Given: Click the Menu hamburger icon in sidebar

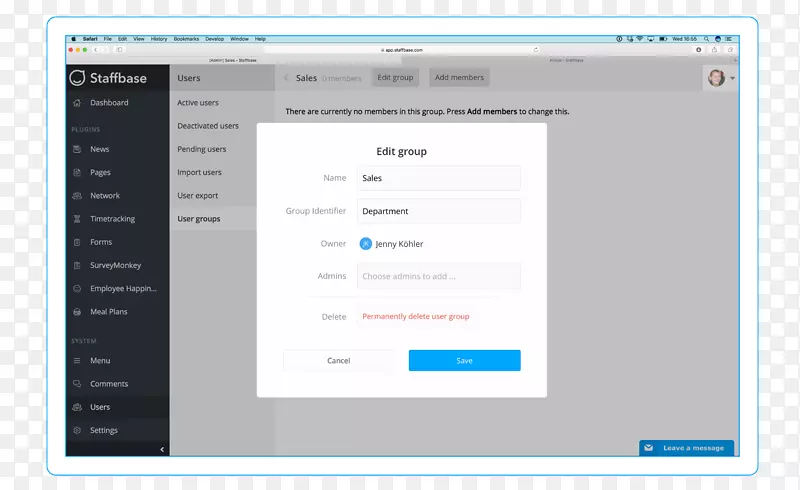Looking at the screenshot, I should 77,360.
